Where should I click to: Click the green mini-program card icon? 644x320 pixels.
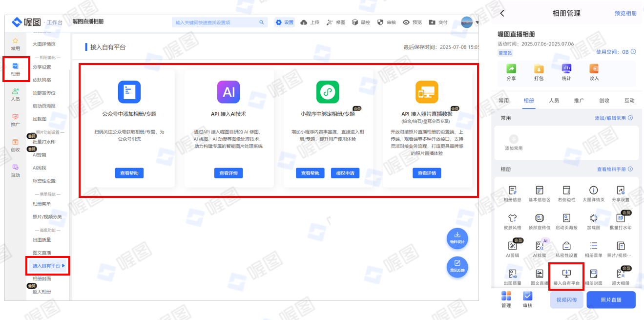point(328,92)
